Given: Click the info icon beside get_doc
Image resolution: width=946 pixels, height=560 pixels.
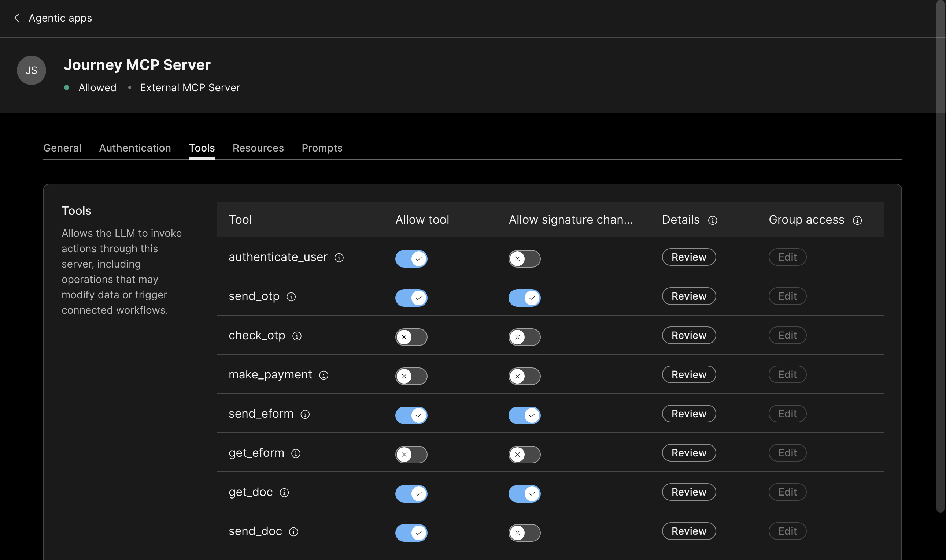Looking at the screenshot, I should pos(284,493).
